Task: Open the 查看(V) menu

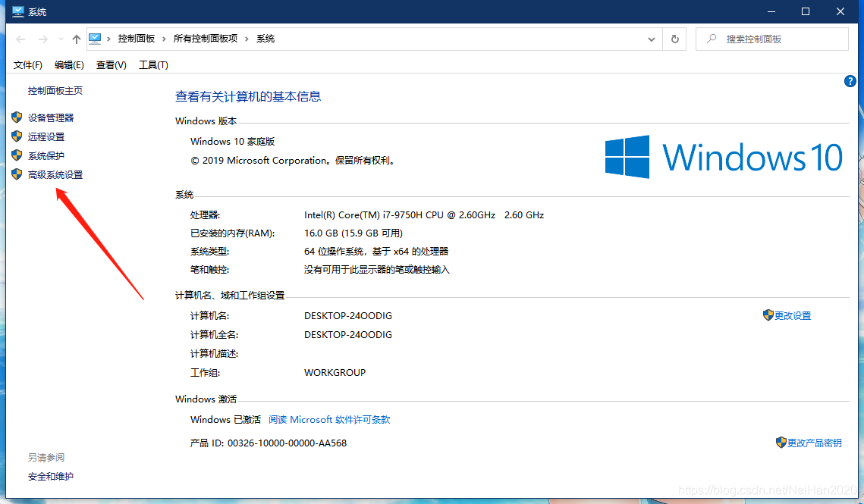Action: [x=112, y=65]
